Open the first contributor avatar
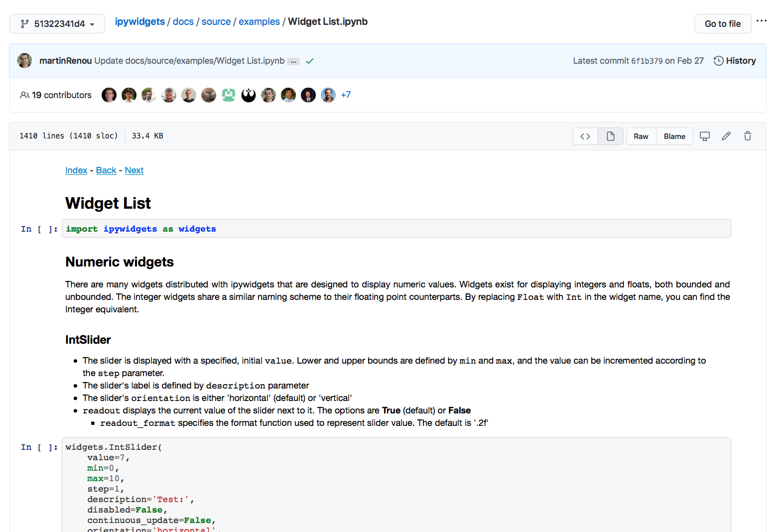This screenshot has width=784, height=532. (109, 95)
